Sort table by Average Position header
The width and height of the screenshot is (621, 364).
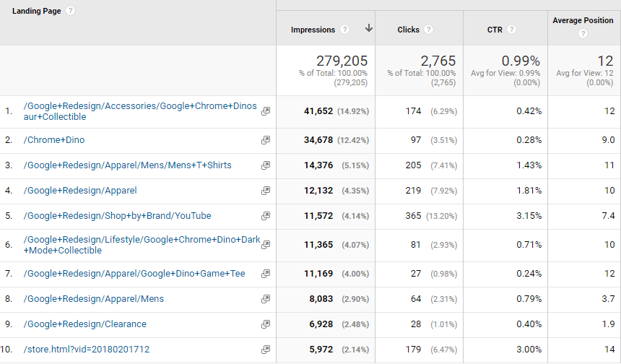[583, 21]
